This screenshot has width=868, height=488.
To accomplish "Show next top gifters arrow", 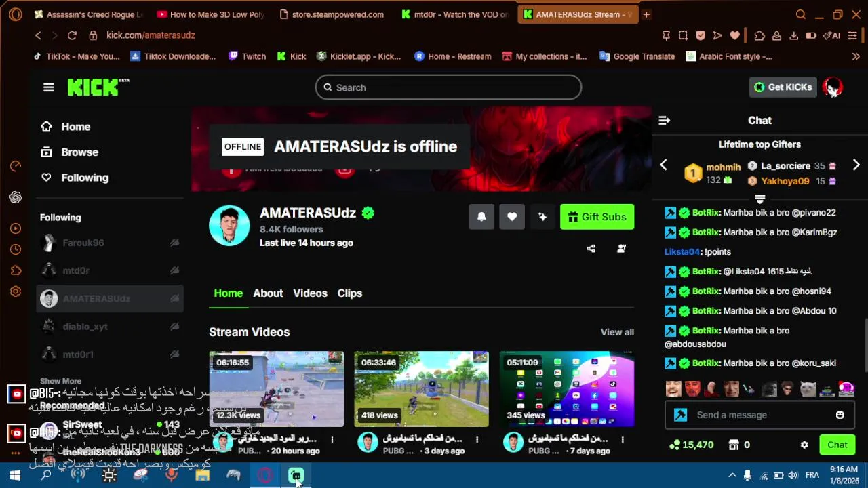I will click(x=856, y=165).
